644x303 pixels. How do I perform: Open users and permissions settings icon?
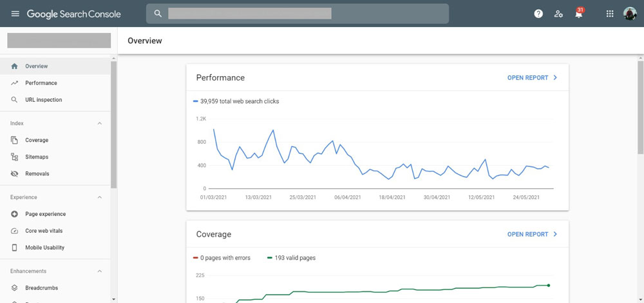pyautogui.click(x=558, y=14)
